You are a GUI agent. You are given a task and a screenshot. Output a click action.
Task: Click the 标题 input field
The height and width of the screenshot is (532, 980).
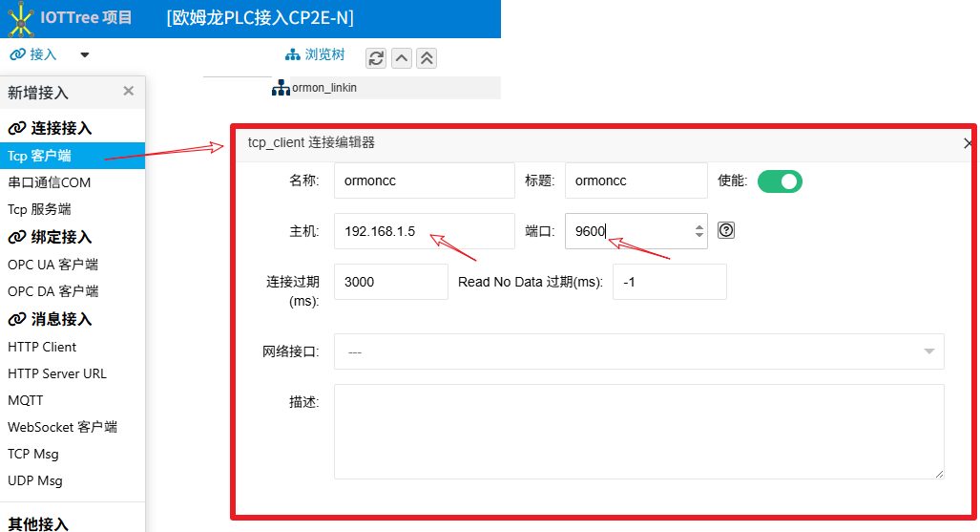636,181
